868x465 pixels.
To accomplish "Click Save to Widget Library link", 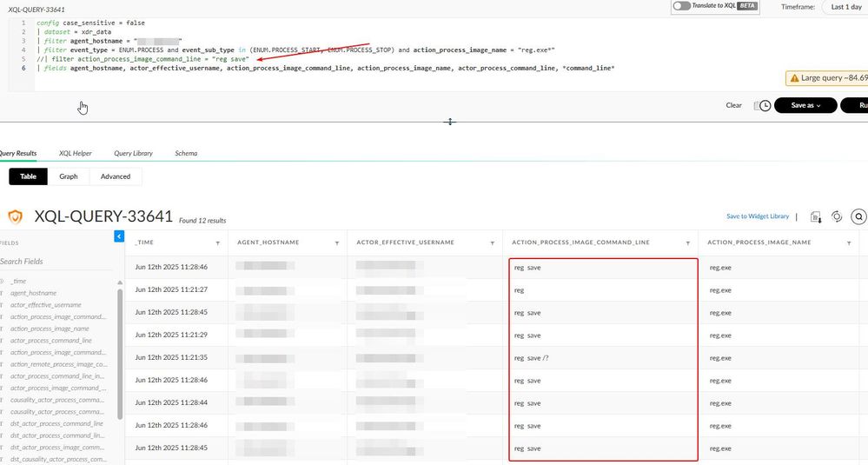I will (758, 216).
